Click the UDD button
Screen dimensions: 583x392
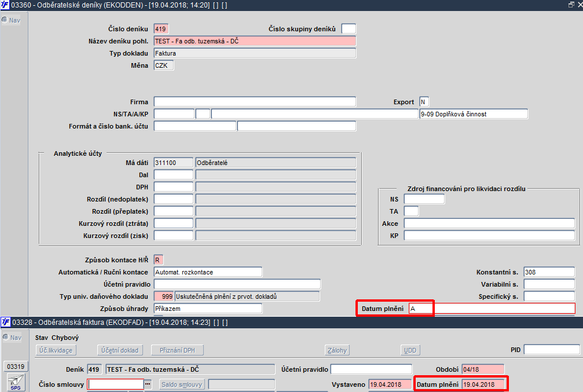[410, 350]
